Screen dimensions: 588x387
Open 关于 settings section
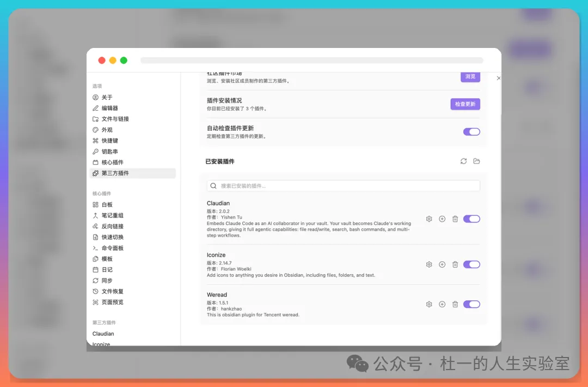pos(133,97)
